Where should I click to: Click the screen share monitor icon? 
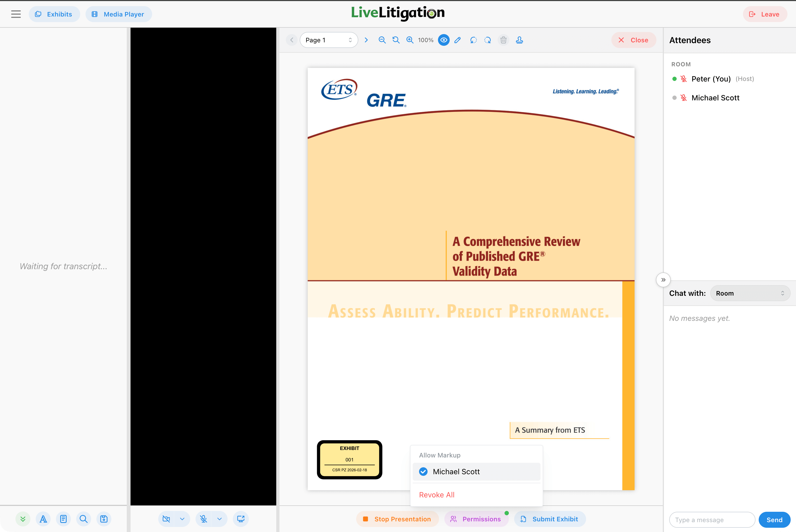241,519
